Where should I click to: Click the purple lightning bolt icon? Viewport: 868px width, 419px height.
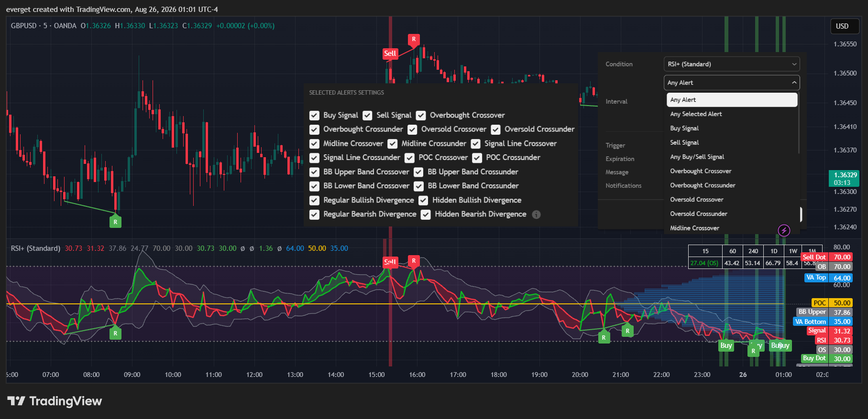[784, 230]
